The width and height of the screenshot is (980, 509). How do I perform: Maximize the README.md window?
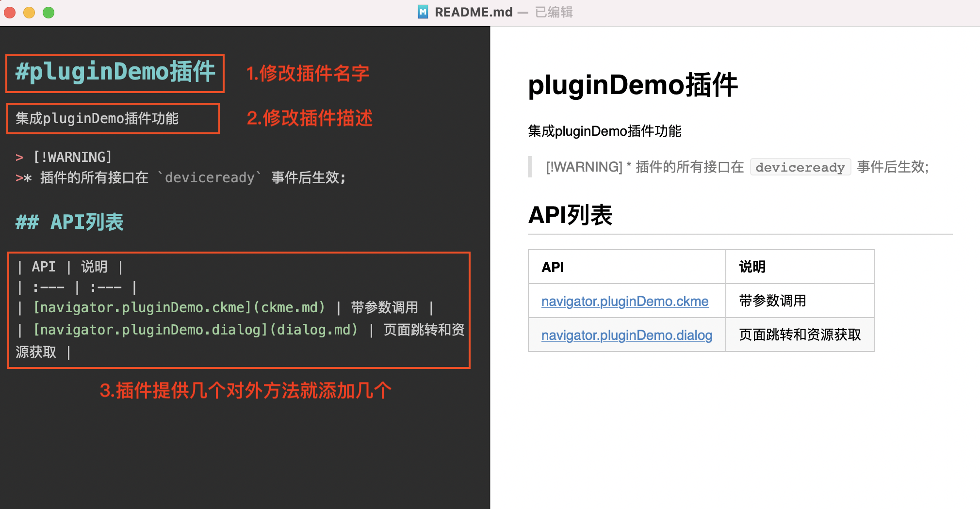(x=49, y=13)
